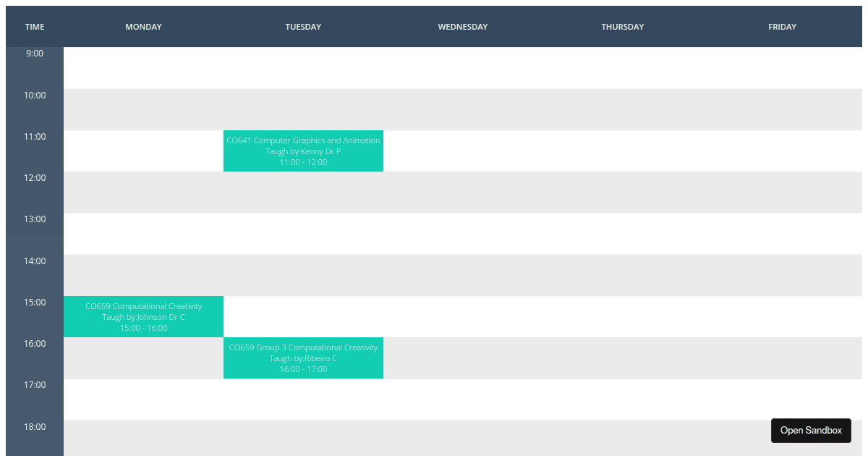The image size is (868, 456).
Task: Click the TIME column header
Action: click(34, 27)
